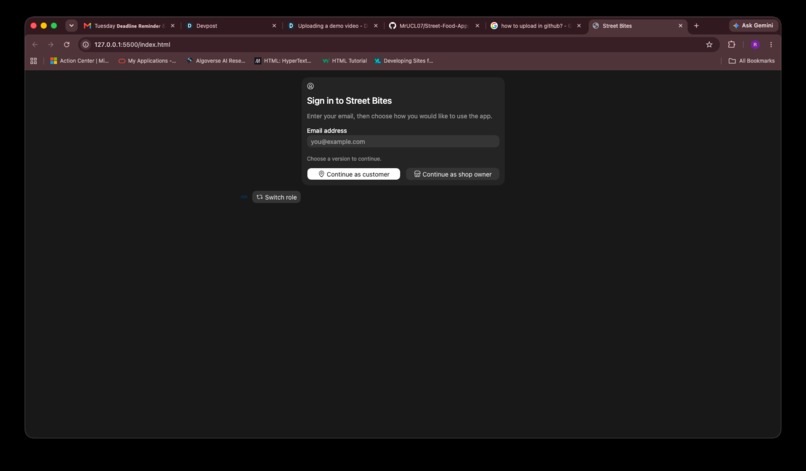This screenshot has width=806, height=471.
Task: Open a new tab with plus icon
Action: point(697,26)
